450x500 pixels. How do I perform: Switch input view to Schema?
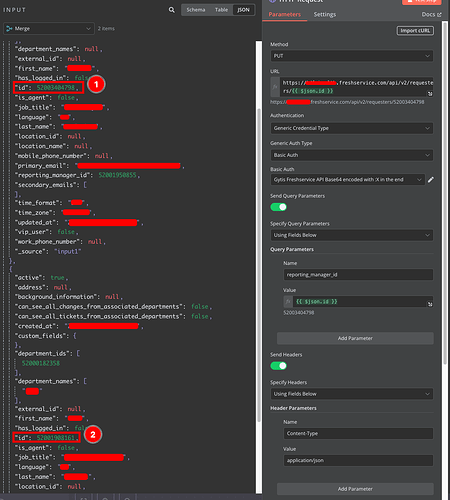pyautogui.click(x=196, y=10)
